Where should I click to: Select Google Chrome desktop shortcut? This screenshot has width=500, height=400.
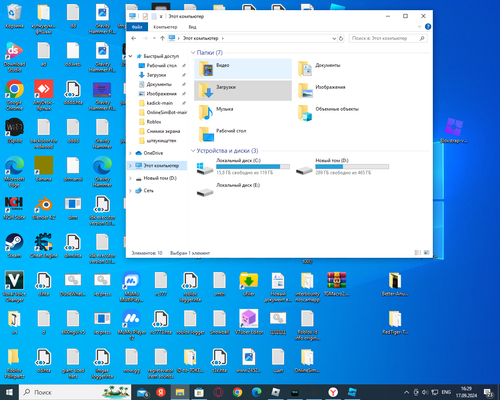tap(14, 95)
